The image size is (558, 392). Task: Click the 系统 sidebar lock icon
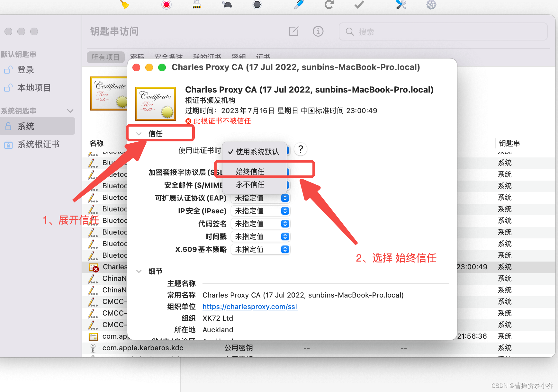pos(8,126)
